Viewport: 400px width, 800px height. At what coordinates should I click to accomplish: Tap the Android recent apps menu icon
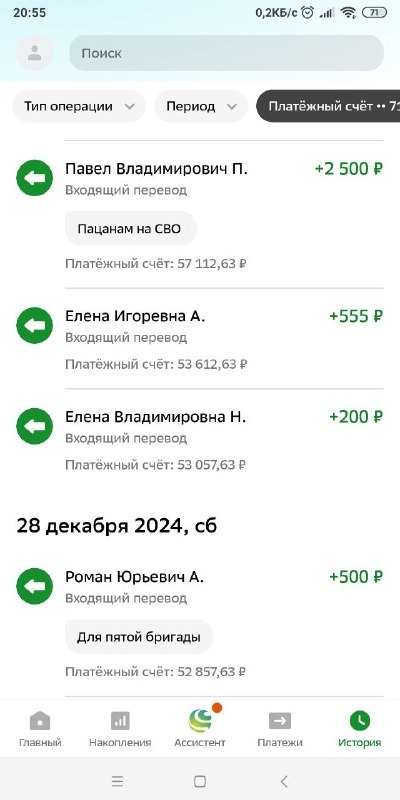click(x=117, y=781)
